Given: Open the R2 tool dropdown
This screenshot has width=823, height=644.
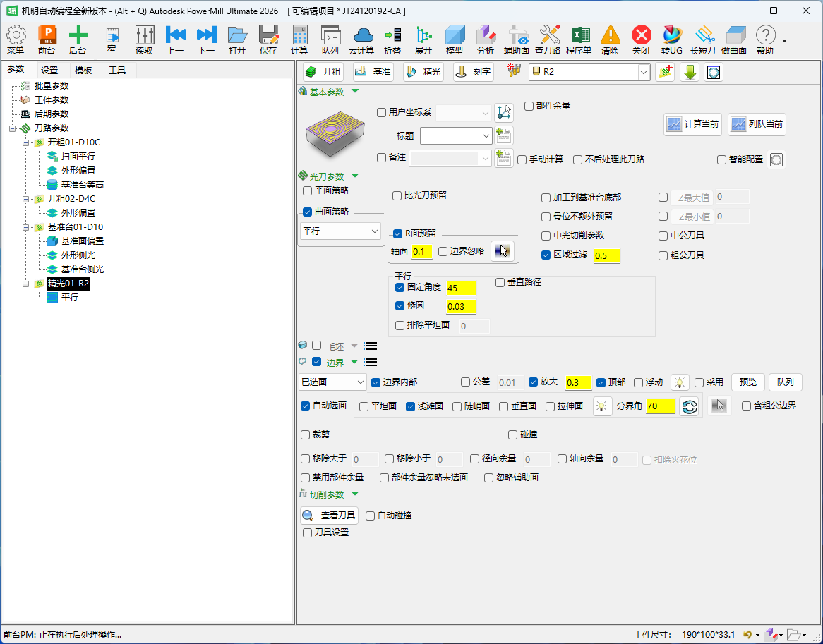Looking at the screenshot, I should [x=644, y=72].
